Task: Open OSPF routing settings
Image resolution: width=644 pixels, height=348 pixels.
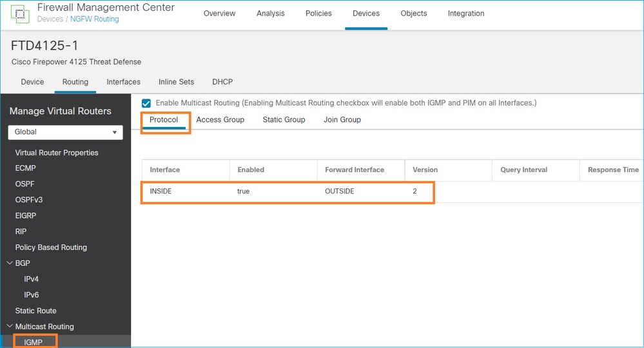Action: (24, 184)
